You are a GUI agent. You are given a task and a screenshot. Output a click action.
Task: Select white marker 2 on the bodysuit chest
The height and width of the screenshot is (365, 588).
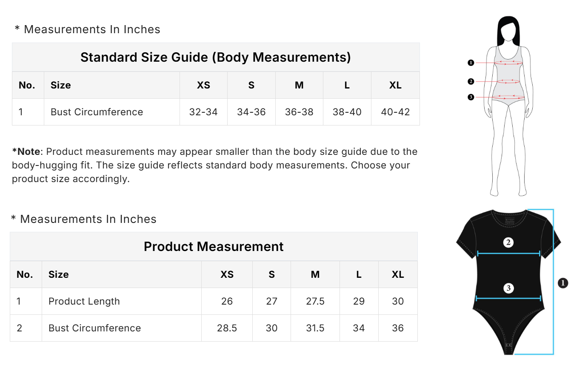(x=508, y=243)
